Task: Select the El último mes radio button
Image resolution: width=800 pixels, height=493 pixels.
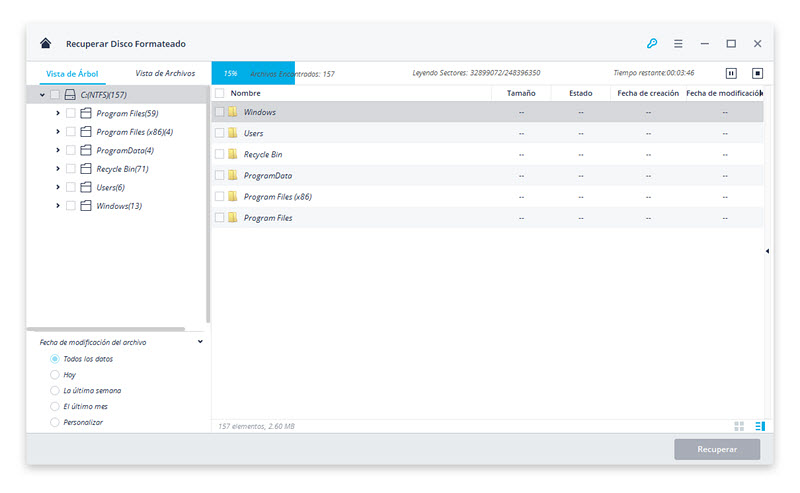Action: [55, 406]
